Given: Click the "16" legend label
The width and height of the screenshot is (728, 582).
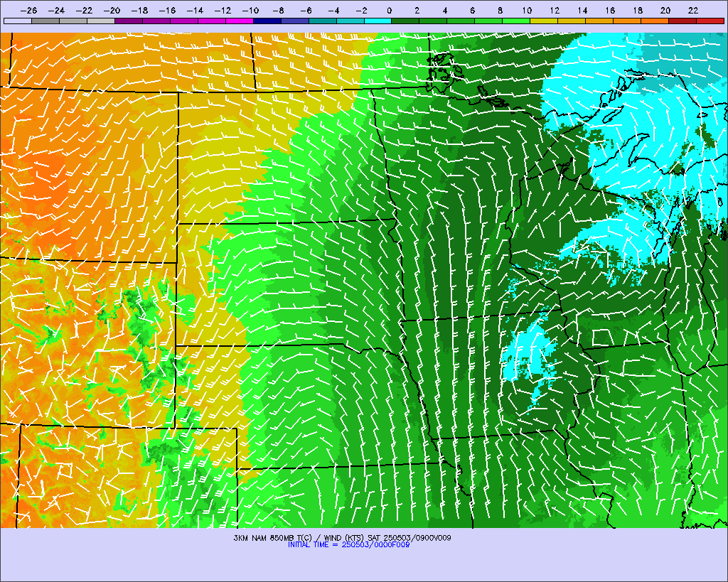Looking at the screenshot, I should tap(610, 11).
